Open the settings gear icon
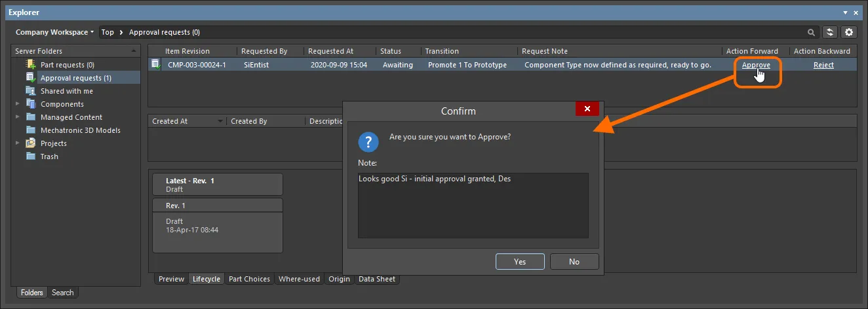 (850, 32)
